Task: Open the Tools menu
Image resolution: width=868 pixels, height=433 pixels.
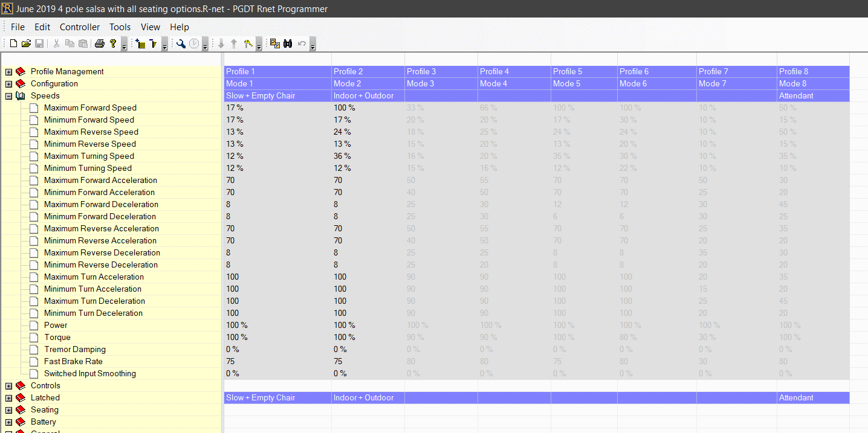Action: point(120,27)
